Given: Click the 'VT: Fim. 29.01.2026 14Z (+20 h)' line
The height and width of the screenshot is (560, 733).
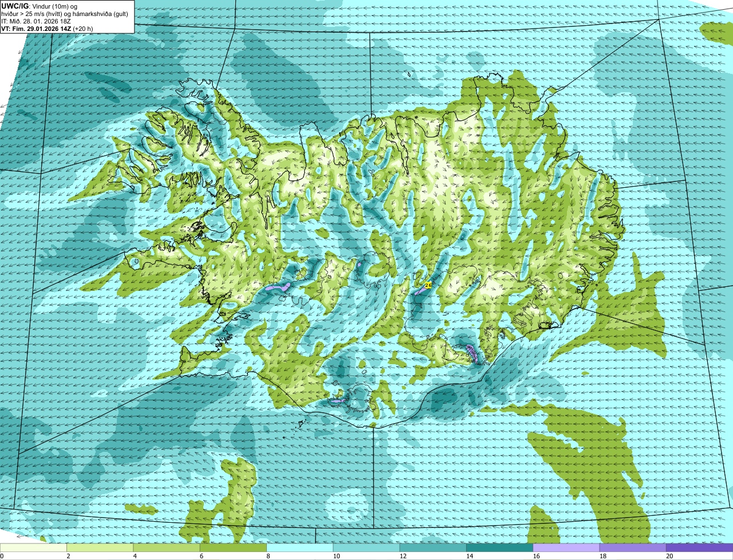Looking at the screenshot, I should click(x=47, y=28).
